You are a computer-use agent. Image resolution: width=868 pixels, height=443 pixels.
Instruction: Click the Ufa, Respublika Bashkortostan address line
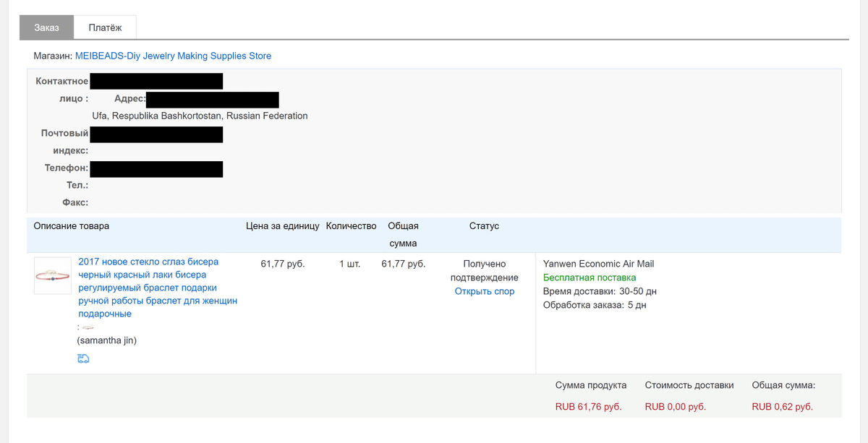(200, 116)
